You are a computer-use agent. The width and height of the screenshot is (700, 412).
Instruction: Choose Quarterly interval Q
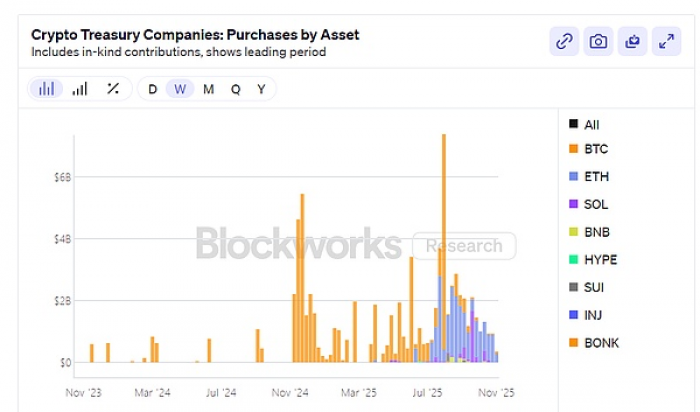(x=235, y=89)
